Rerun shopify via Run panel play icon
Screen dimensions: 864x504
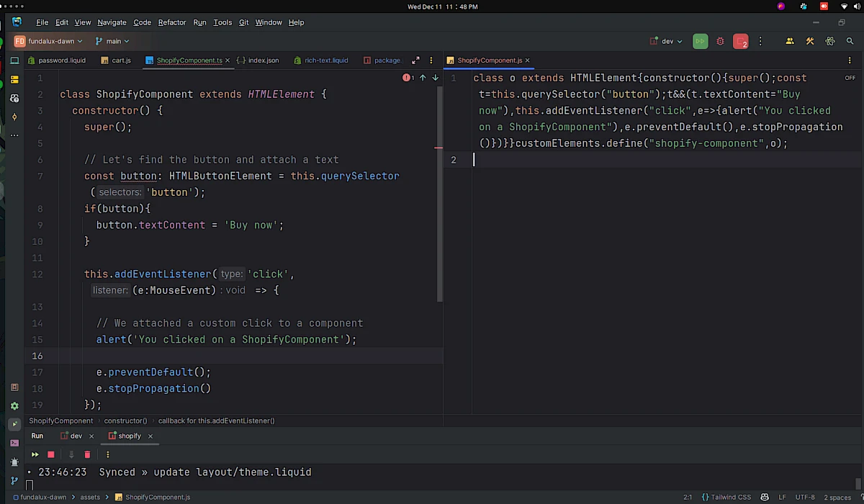pyautogui.click(x=35, y=454)
